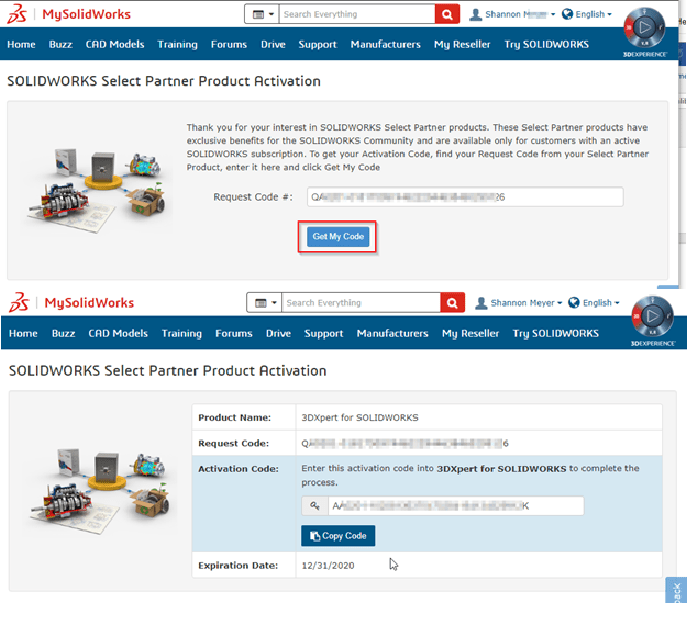Open Buzz in the lower navigation bar
The image size is (694, 618).
point(64,336)
